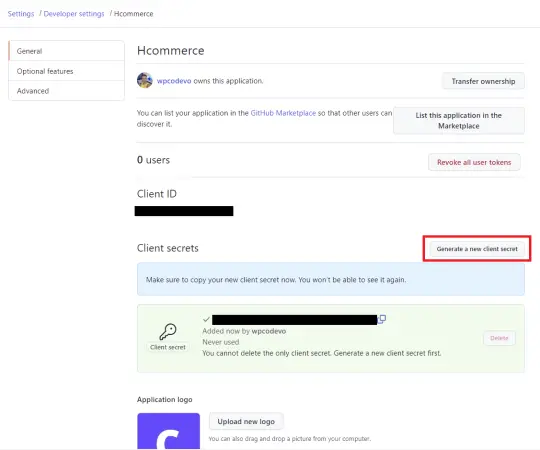
Task: Copy the client secret with the copy icon
Action: click(x=382, y=319)
